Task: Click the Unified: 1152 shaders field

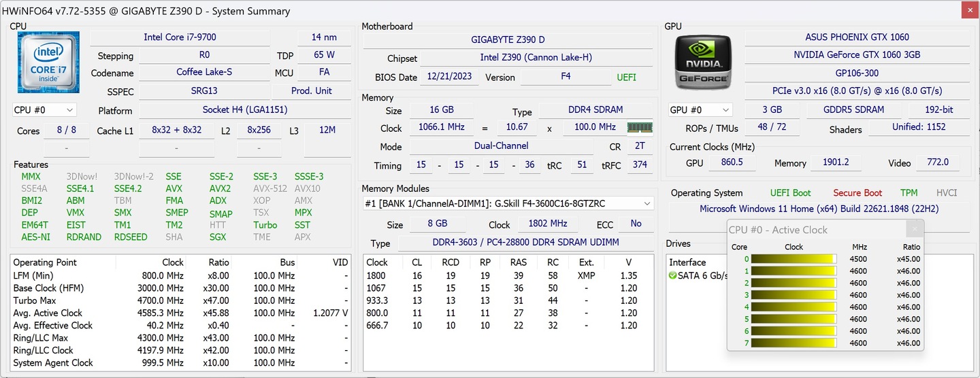Action: point(919,127)
